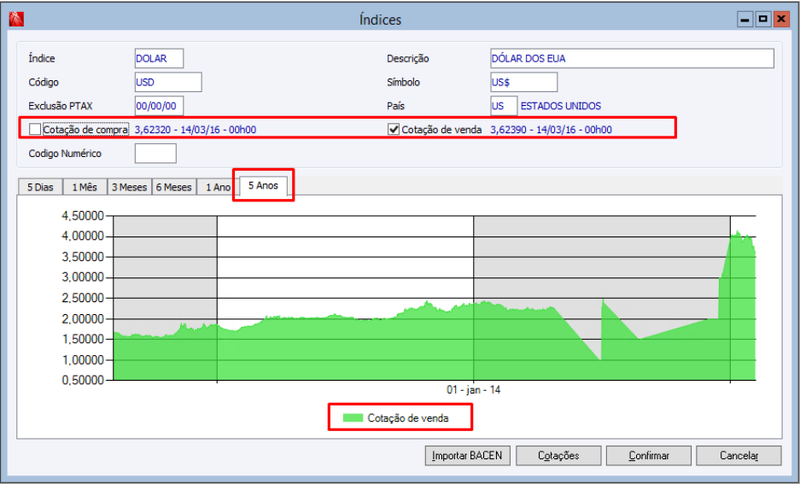Confirm changes with Confirmar button
The width and height of the screenshot is (800, 484).
click(x=648, y=455)
